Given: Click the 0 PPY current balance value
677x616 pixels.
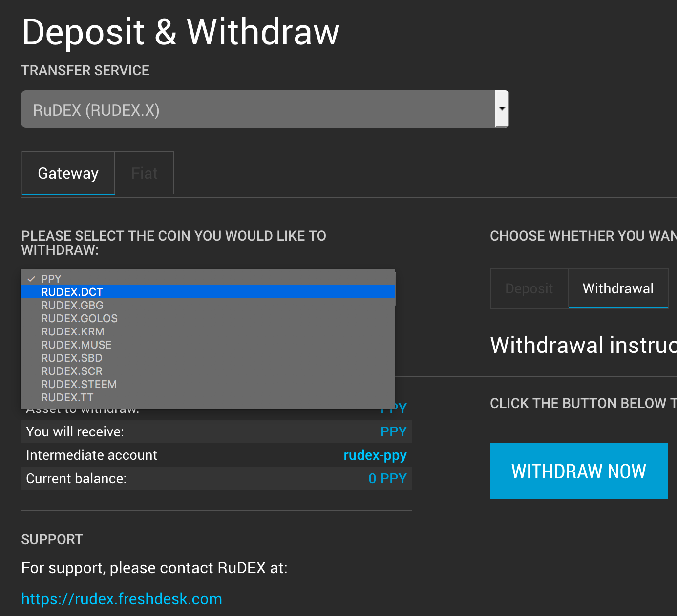Looking at the screenshot, I should [x=387, y=479].
